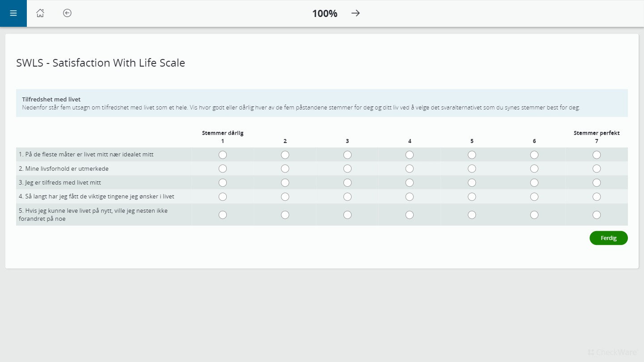Select rating 3 for 'Mine livsforhold er utmerkede'
The height and width of the screenshot is (362, 644).
pyautogui.click(x=347, y=168)
